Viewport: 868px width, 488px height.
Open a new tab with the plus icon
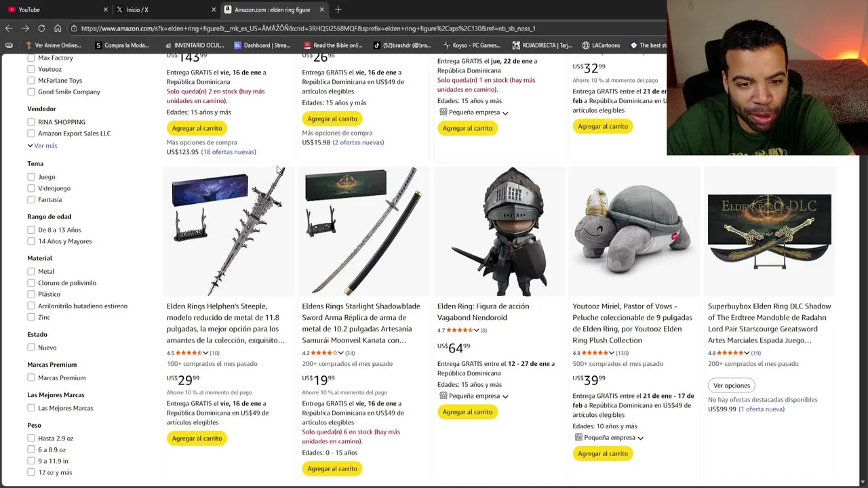(x=338, y=9)
